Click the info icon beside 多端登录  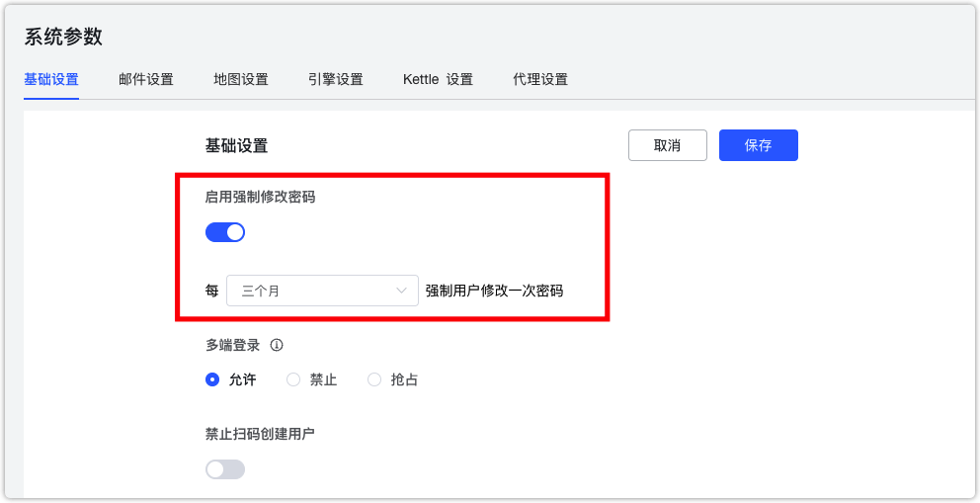tap(277, 345)
